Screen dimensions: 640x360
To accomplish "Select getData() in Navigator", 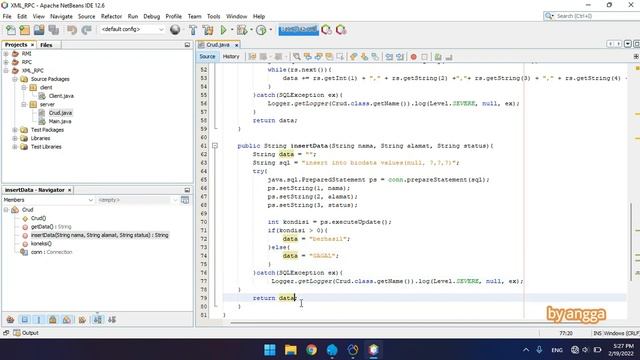I will coord(51,227).
